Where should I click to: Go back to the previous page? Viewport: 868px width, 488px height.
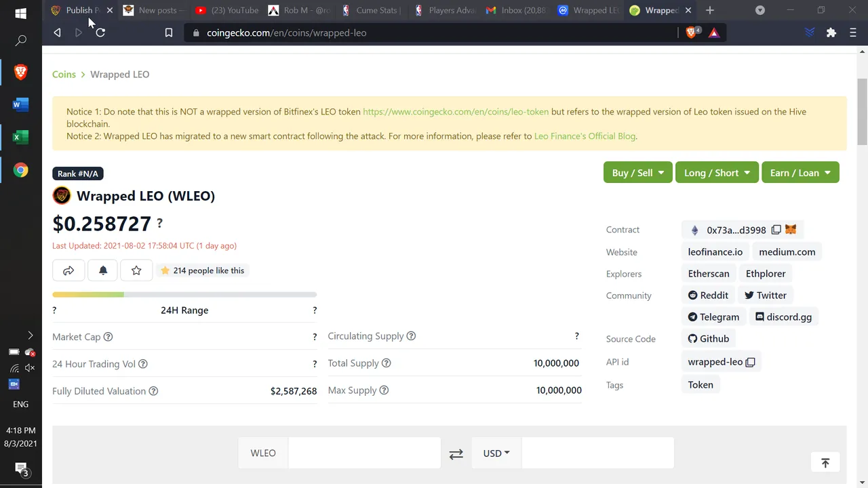click(x=57, y=33)
